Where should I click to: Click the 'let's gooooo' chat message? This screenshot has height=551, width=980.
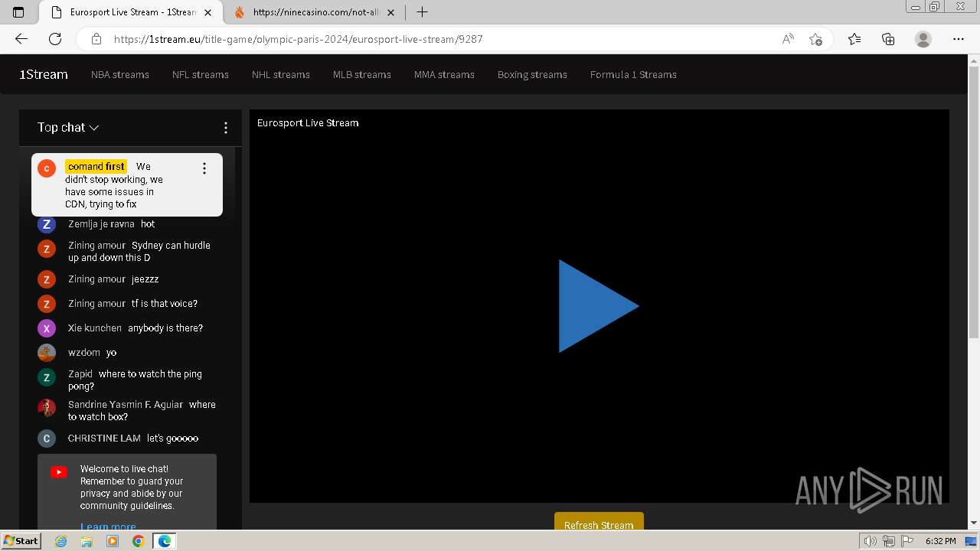click(x=173, y=439)
